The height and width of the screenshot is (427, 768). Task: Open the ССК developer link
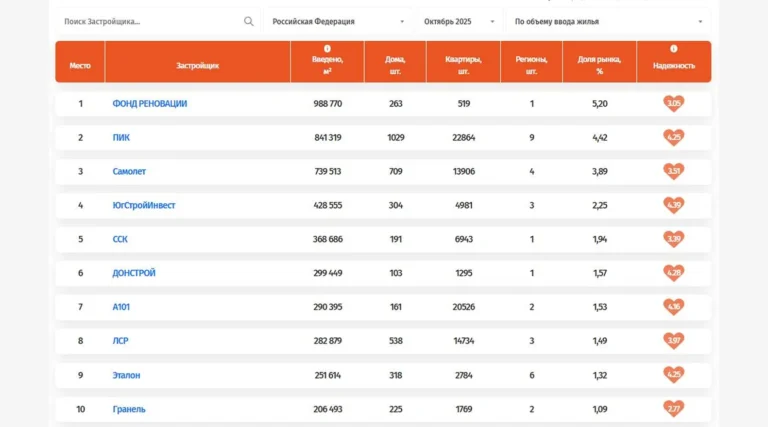click(x=120, y=239)
